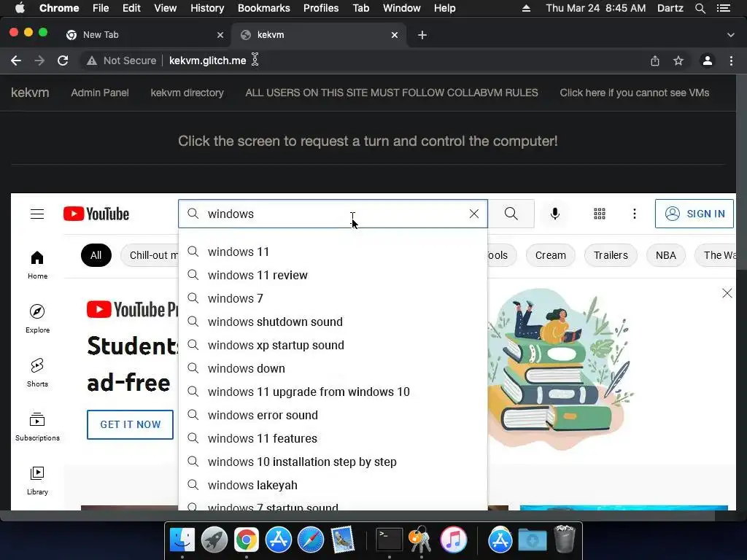The height and width of the screenshot is (560, 747).
Task: Open Launchpad rocket from the Dock
Action: click(214, 540)
